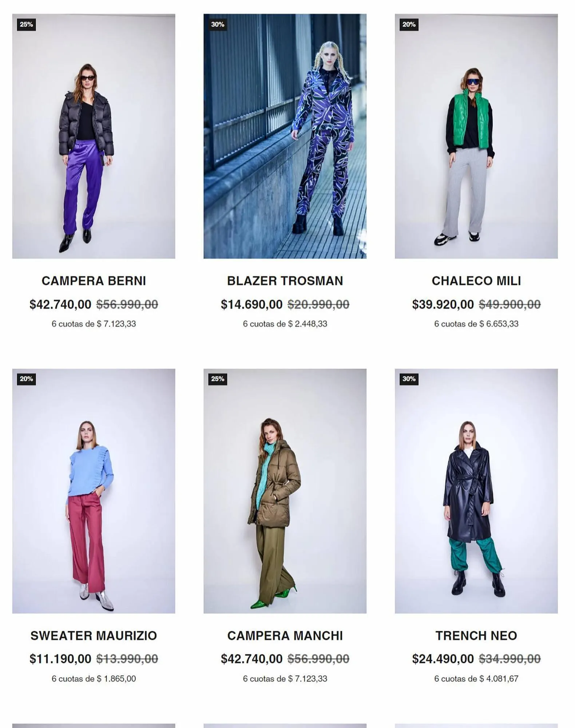575x728 pixels.
Task: Click the $14.690,00 sale price for Blazer Trosman
Action: point(251,304)
